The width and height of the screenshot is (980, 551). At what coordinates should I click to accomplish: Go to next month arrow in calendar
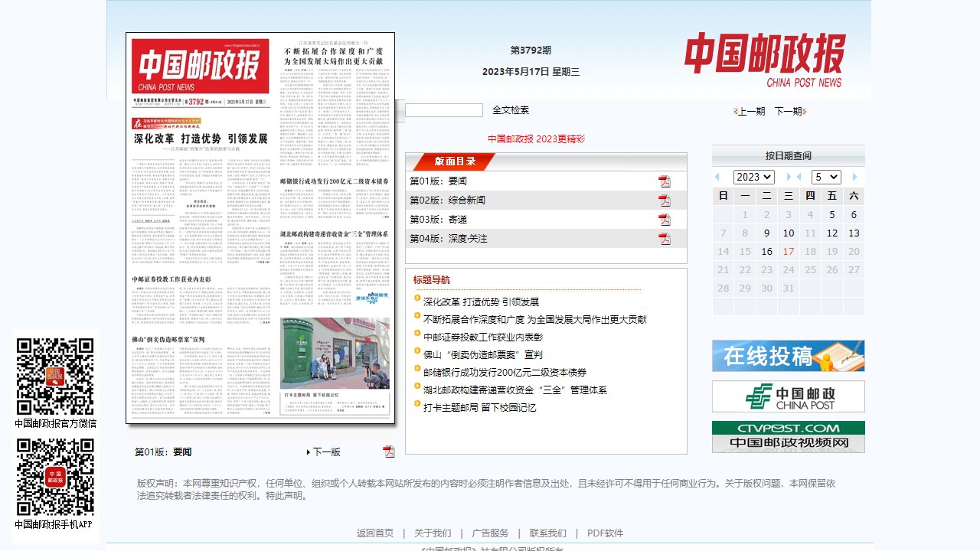click(x=854, y=177)
